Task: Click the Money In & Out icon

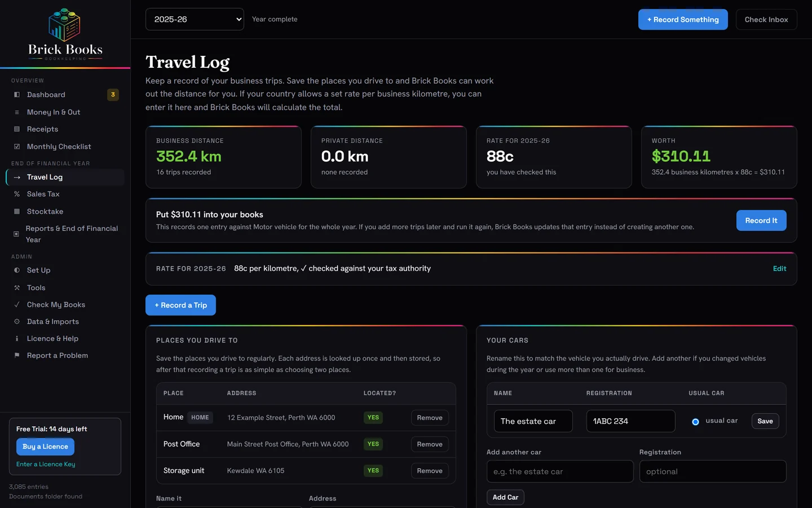Action: pyautogui.click(x=17, y=112)
